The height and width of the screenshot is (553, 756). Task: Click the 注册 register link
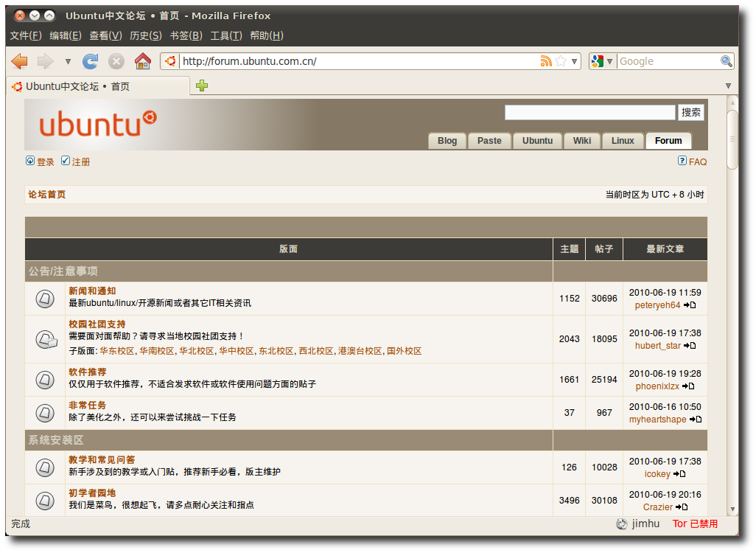[x=81, y=162]
